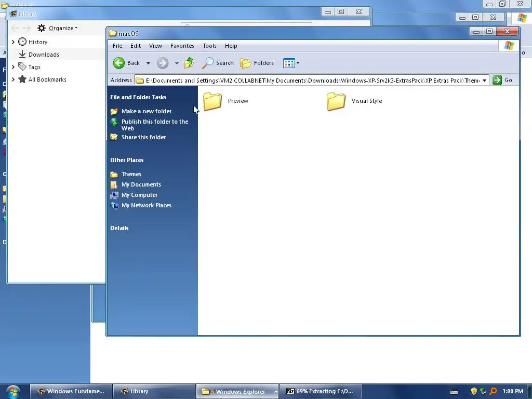Click the yellow security shield tray icon
This screenshot has width=532, height=399.
click(x=474, y=391)
